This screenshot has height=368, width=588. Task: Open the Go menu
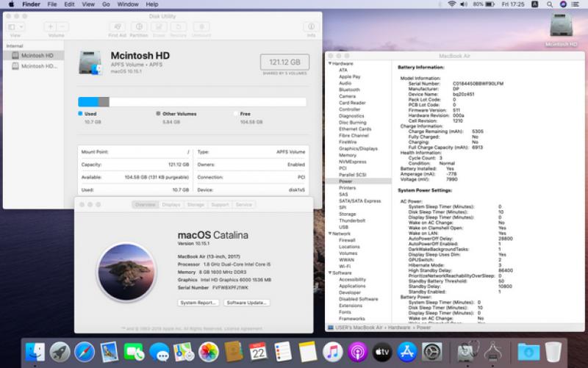pyautogui.click(x=106, y=4)
